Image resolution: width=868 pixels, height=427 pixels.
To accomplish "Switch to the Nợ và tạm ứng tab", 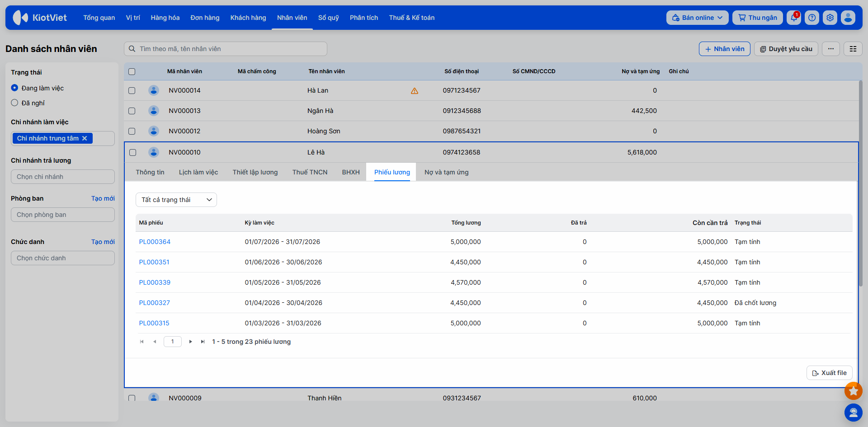I will (x=446, y=172).
